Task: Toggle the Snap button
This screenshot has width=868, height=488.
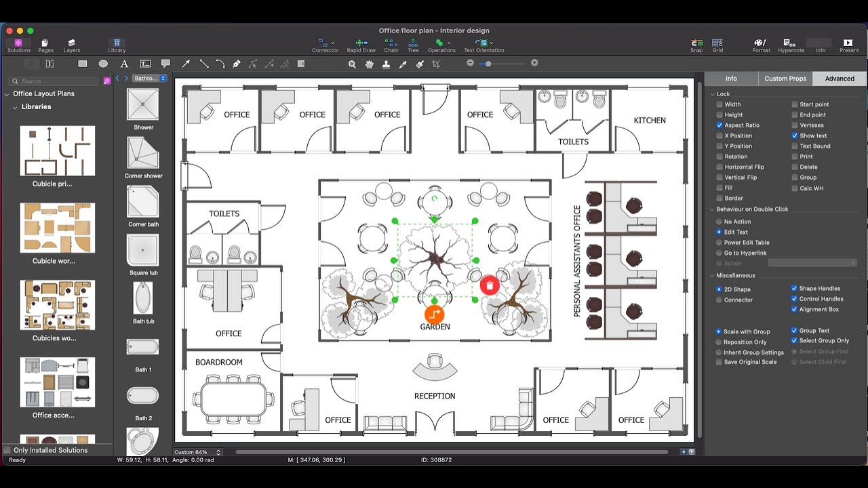Action: coord(696,45)
